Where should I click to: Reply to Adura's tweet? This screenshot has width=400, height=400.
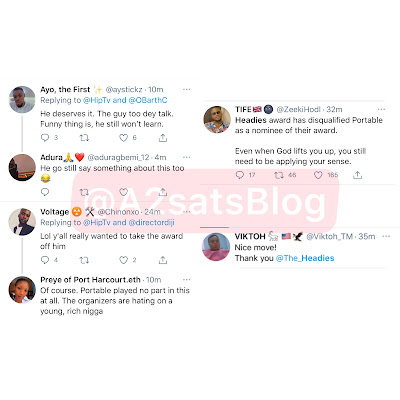pos(45,192)
